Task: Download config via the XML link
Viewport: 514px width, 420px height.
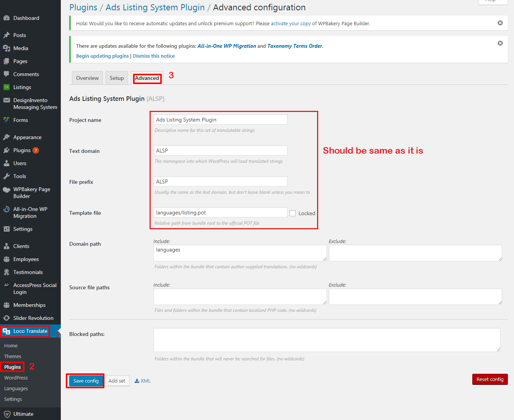Action: (x=143, y=381)
